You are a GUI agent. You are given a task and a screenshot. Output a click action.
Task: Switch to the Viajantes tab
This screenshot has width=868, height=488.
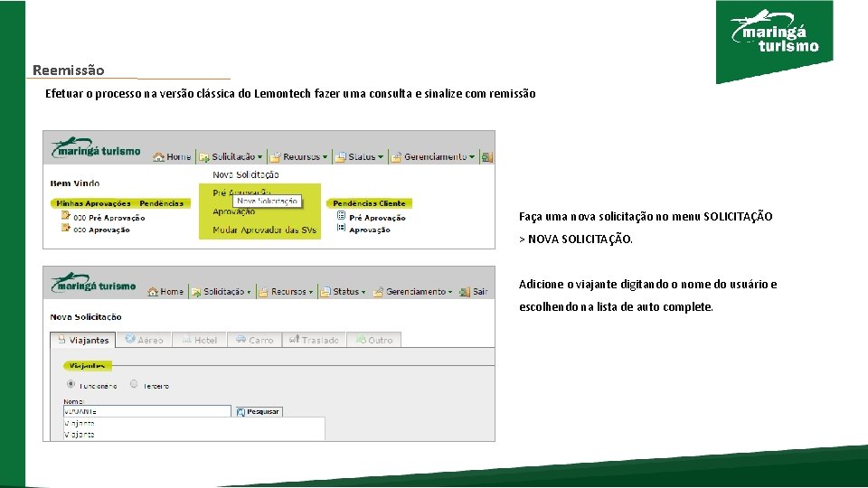83,340
